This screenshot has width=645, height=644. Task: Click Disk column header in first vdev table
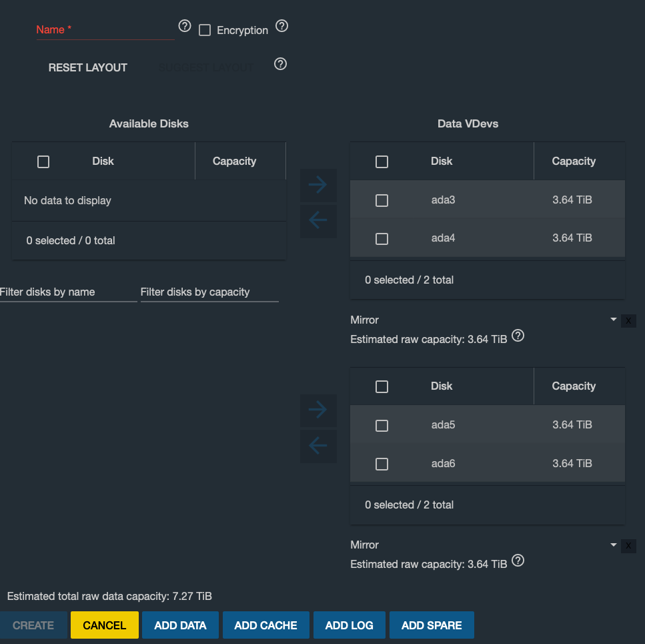coord(442,161)
